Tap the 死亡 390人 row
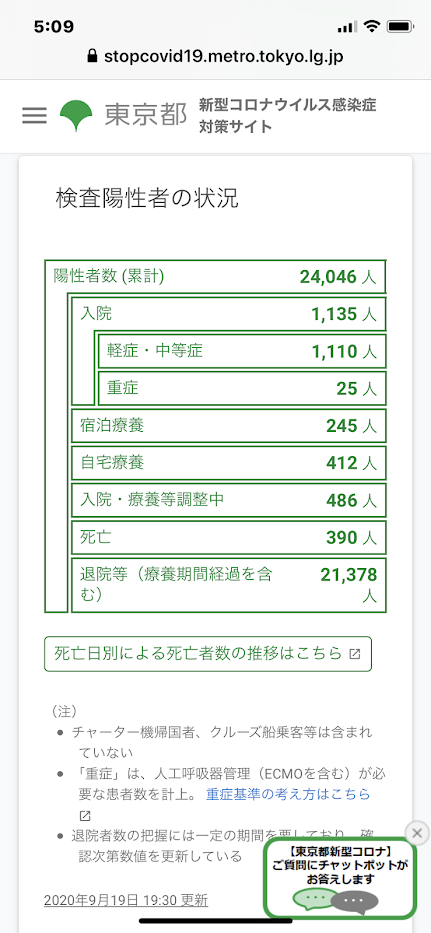Image resolution: width=431 pixels, height=933 pixels. 229,537
